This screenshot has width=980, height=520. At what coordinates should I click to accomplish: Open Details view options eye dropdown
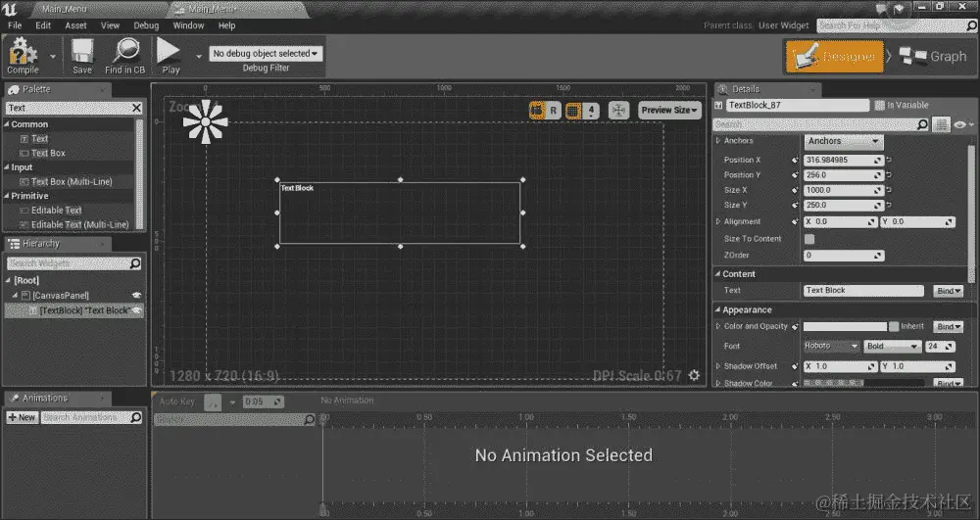coord(962,124)
